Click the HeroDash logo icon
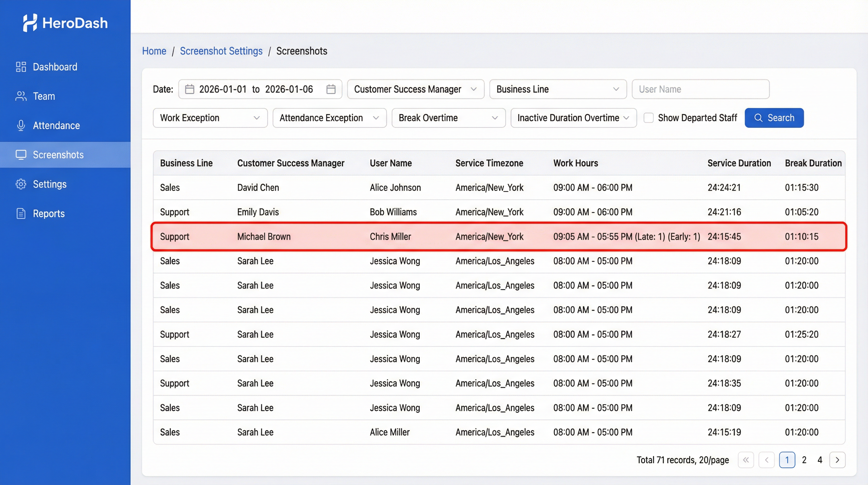Image resolution: width=868 pixels, height=485 pixels. pyautogui.click(x=30, y=23)
